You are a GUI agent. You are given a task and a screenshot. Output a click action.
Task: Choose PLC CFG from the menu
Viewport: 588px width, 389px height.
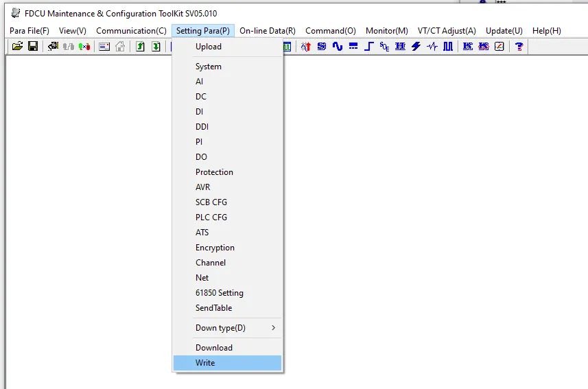click(227, 217)
